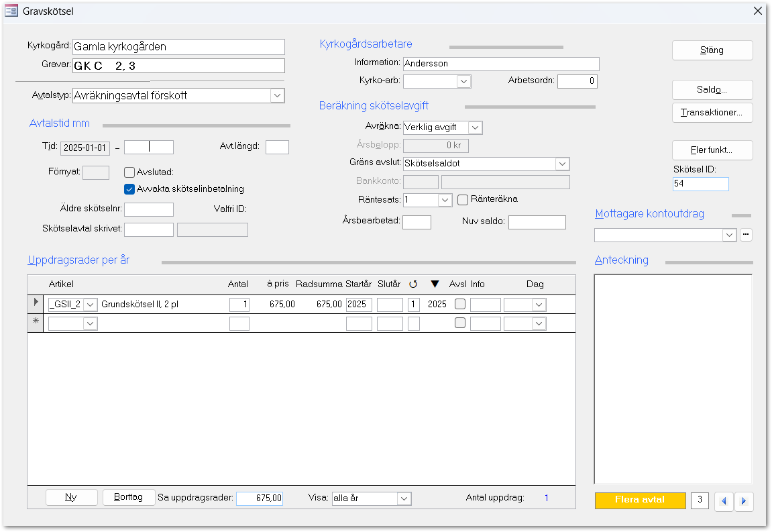
Task: Click the Gravskötsel form icon in title bar
Action: pyautogui.click(x=11, y=11)
